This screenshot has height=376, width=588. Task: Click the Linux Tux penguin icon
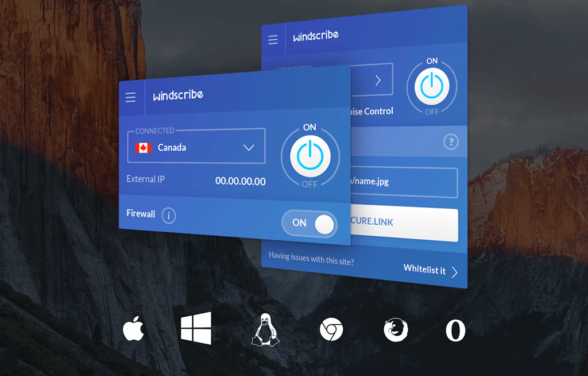[265, 330]
